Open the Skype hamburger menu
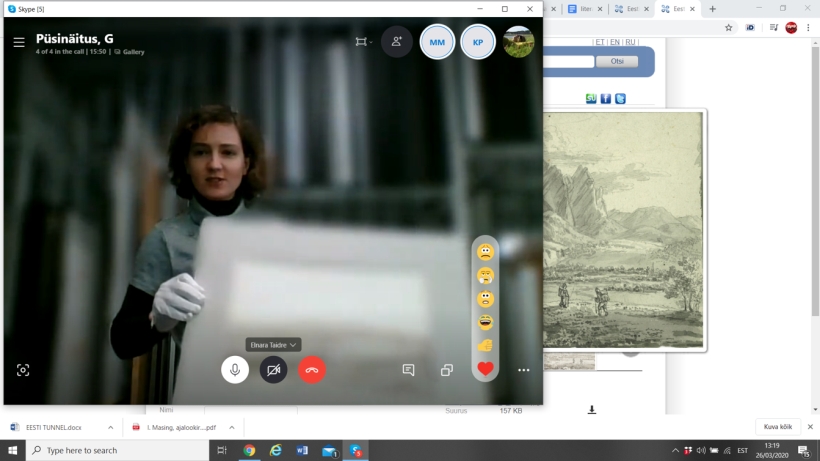The height and width of the screenshot is (461, 820). [19, 43]
